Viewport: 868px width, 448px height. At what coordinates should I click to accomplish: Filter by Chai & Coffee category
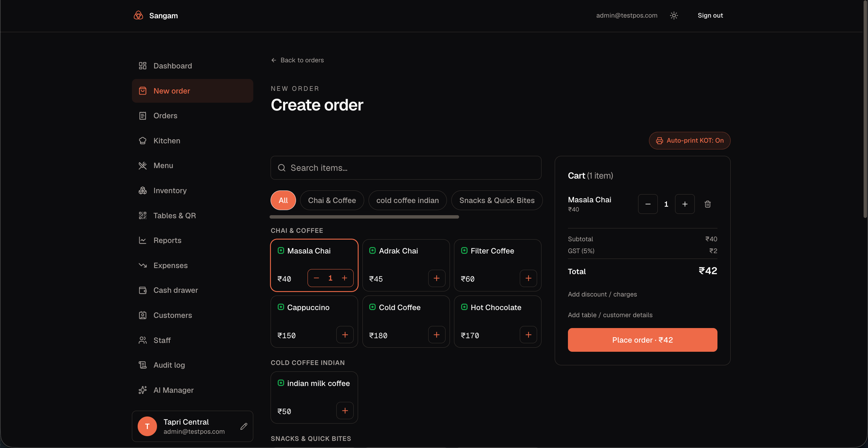tap(332, 200)
